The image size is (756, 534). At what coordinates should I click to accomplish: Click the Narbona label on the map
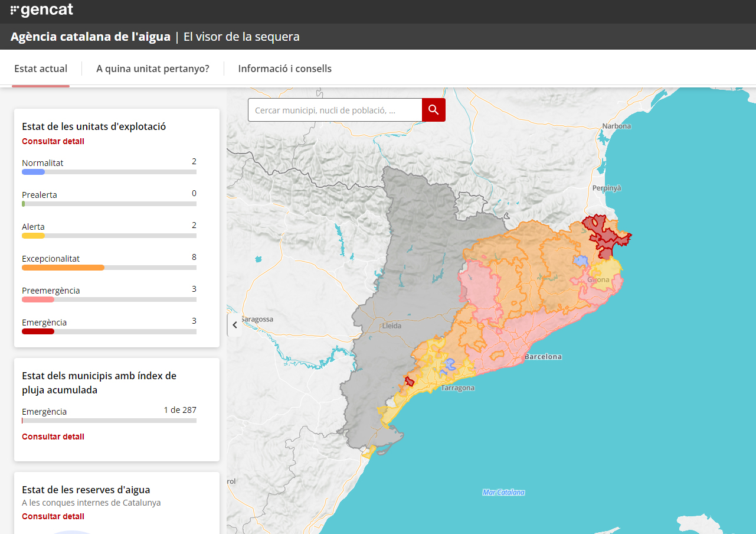tap(616, 126)
